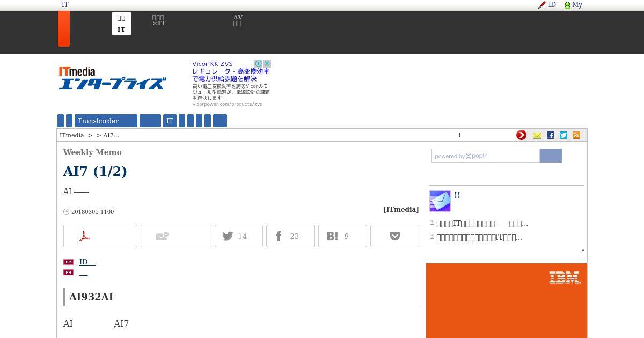Click vicorpower.com/products/zvs ad URL

(227, 104)
